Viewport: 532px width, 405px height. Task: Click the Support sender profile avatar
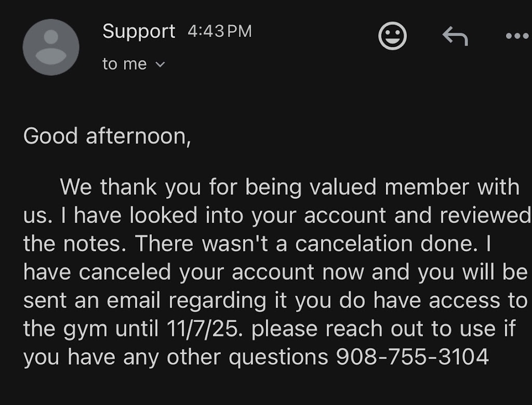(51, 47)
